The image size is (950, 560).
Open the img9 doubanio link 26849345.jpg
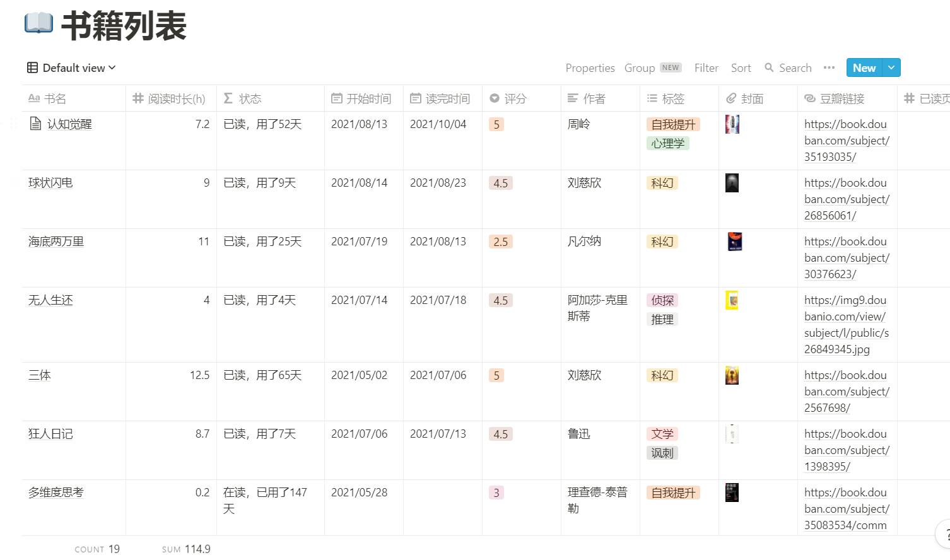point(847,325)
